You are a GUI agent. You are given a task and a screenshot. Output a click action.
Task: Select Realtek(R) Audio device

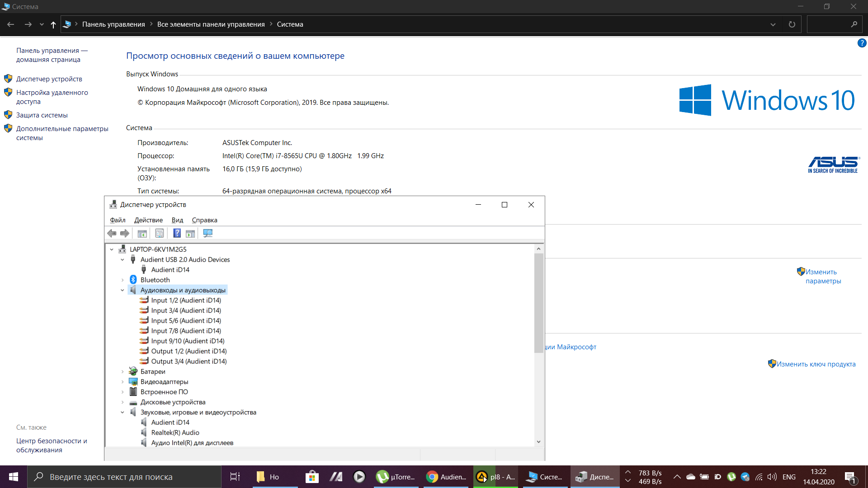coord(175,432)
